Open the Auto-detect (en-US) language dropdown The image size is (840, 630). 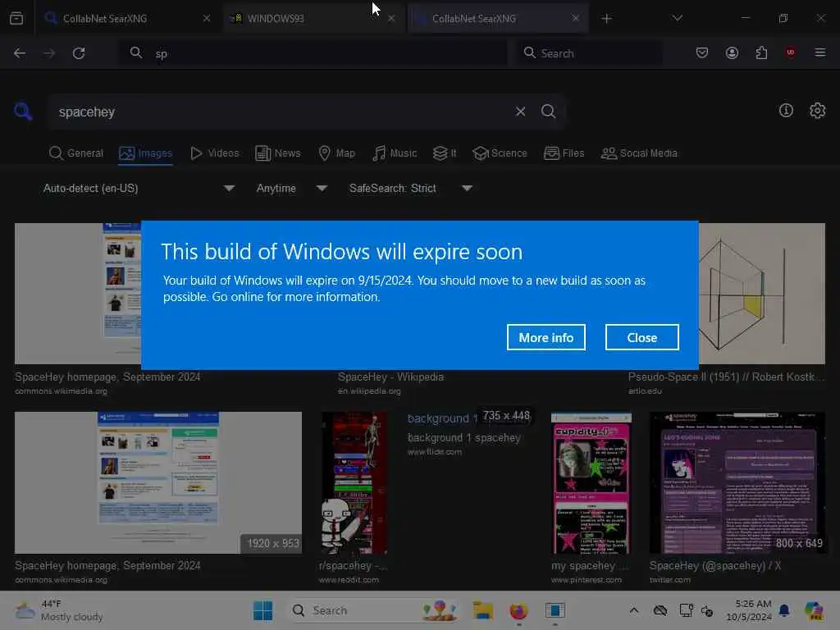(139, 188)
